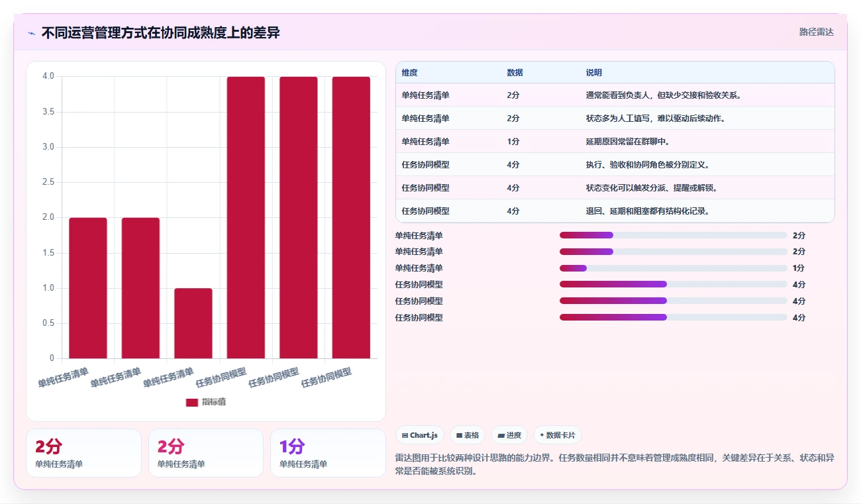Click the icon inside the Chart.js tag

(405, 436)
